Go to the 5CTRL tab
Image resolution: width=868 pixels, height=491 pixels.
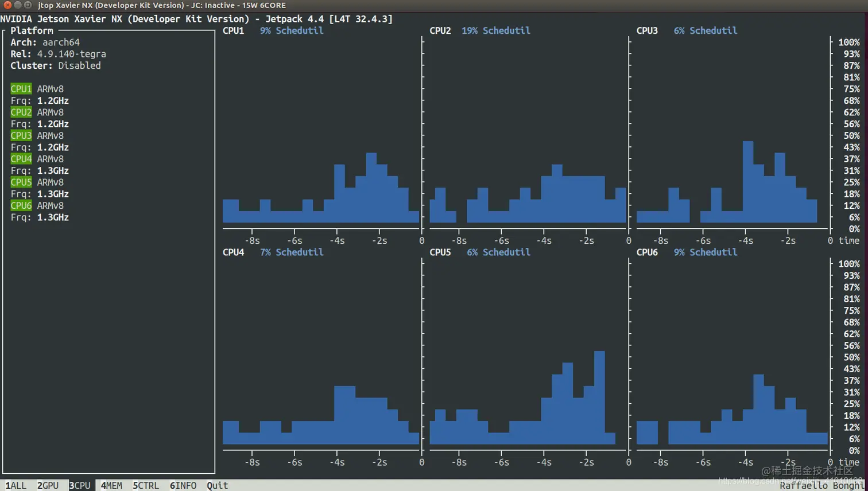pos(146,485)
